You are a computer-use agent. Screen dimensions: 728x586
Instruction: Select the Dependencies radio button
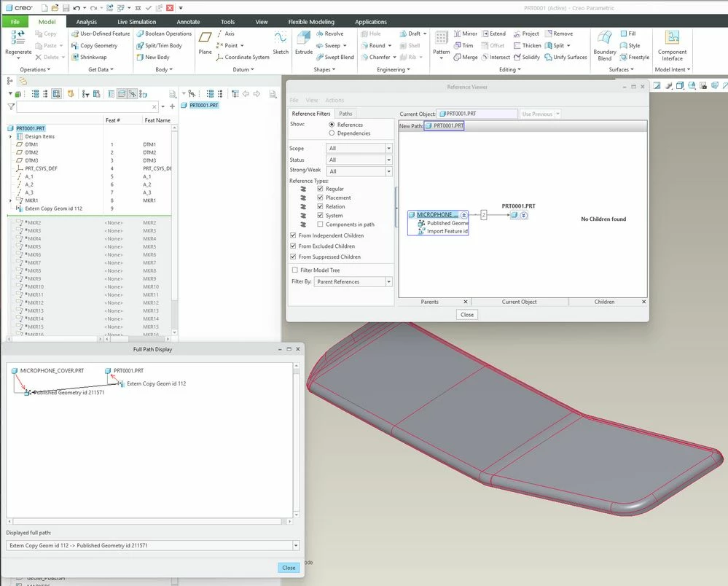pos(332,133)
